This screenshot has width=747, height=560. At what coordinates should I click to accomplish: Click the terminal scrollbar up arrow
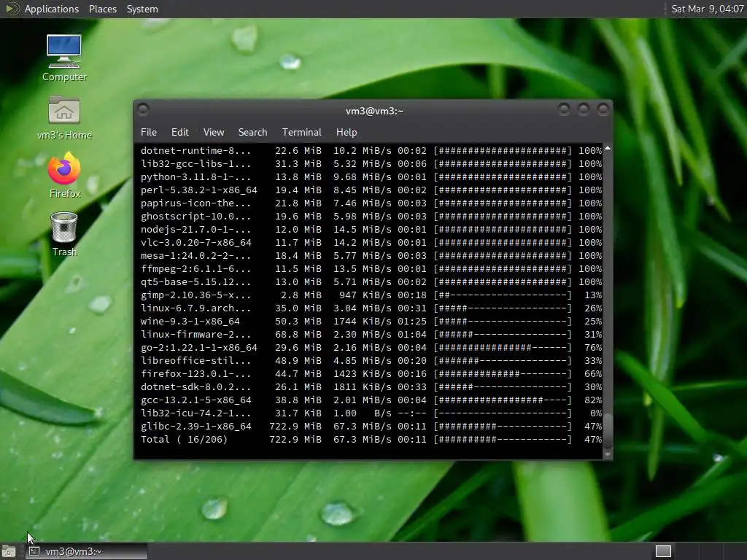(x=608, y=149)
